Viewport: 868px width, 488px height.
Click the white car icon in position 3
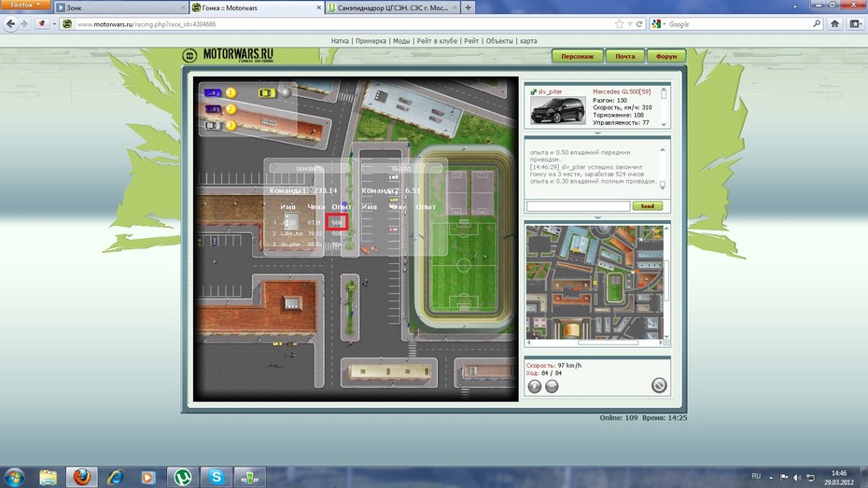click(213, 125)
